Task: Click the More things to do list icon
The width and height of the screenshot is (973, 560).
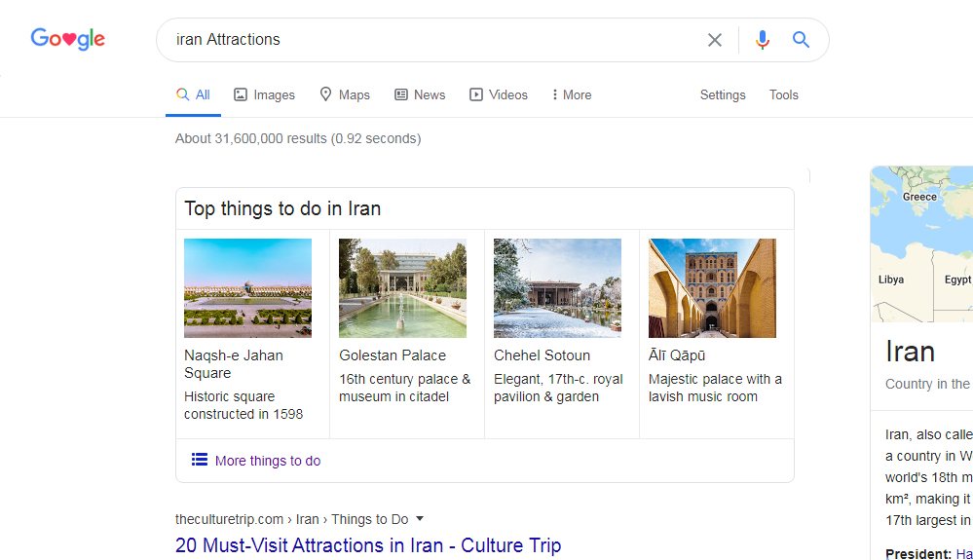Action: pos(200,460)
